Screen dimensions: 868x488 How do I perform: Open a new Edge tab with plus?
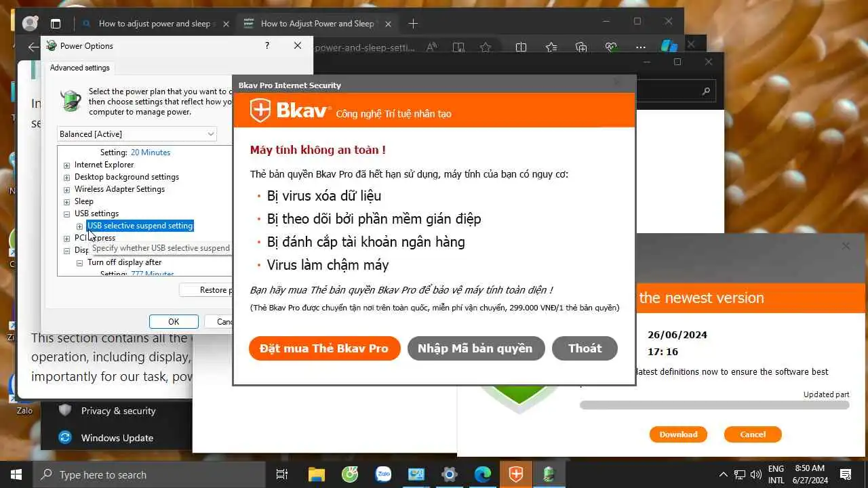pyautogui.click(x=413, y=23)
